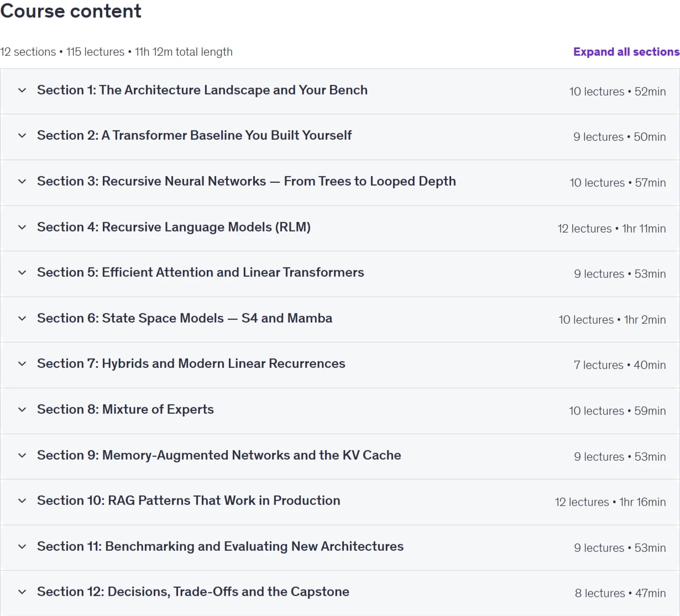Expand Section 5 chevron arrow
This screenshot has width=680, height=616.
22,272
